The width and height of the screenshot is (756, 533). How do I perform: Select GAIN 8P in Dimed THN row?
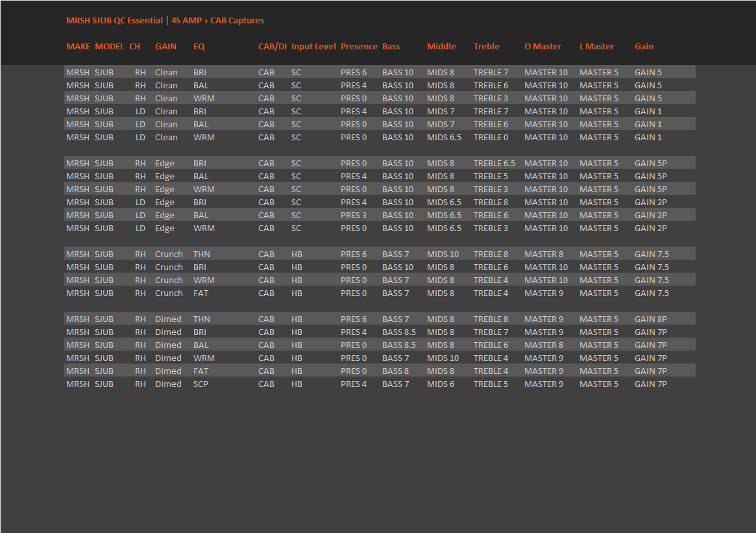[x=651, y=319]
